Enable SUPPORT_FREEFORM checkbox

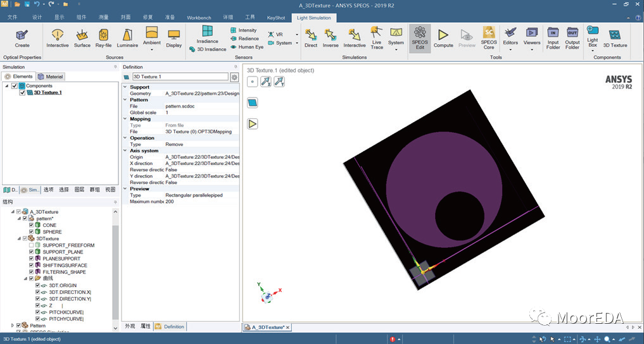[31, 245]
